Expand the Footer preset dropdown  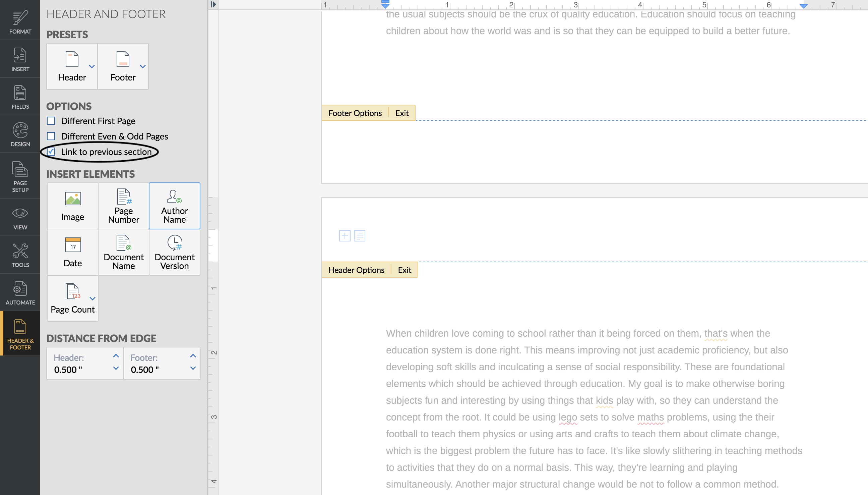pos(143,66)
